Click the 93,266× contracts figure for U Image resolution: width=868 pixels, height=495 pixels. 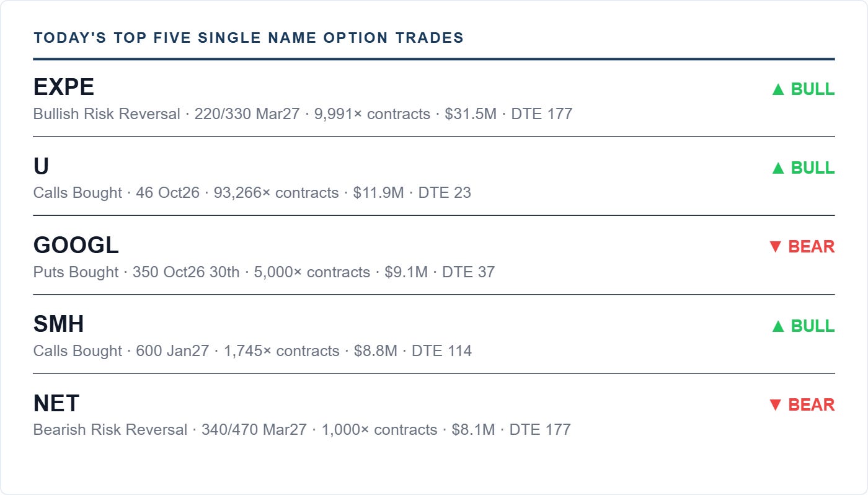276,193
